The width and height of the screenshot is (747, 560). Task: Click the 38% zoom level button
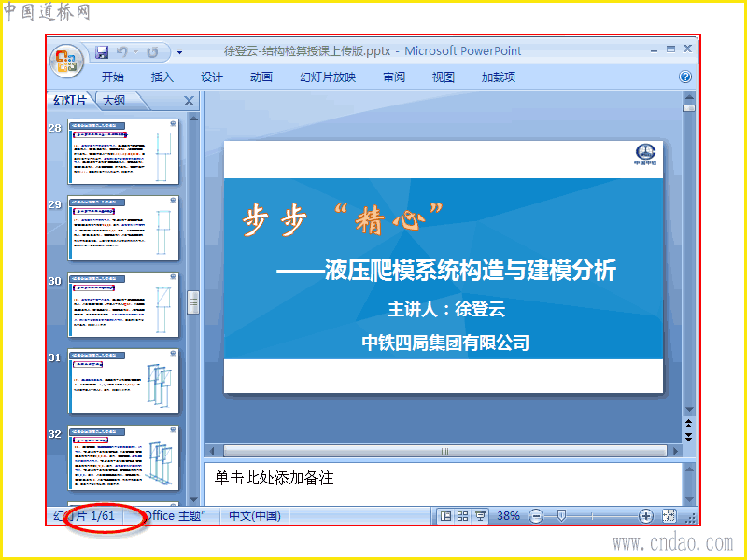(508, 516)
